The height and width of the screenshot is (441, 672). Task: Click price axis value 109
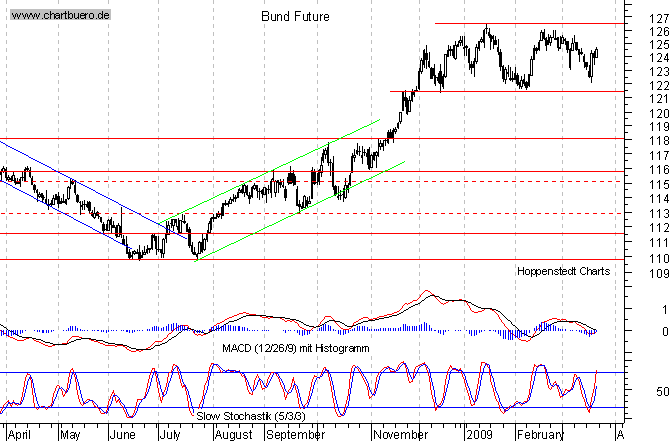point(659,273)
